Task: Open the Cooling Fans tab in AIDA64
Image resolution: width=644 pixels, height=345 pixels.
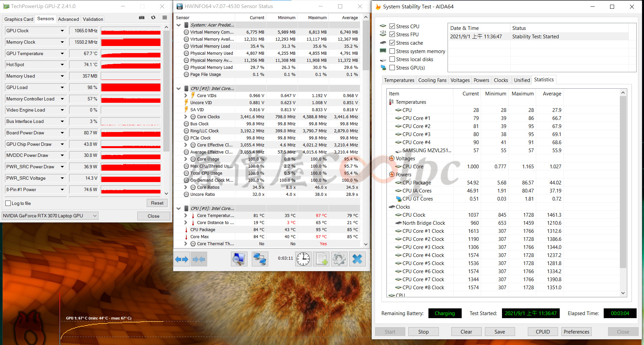Action: tap(432, 80)
